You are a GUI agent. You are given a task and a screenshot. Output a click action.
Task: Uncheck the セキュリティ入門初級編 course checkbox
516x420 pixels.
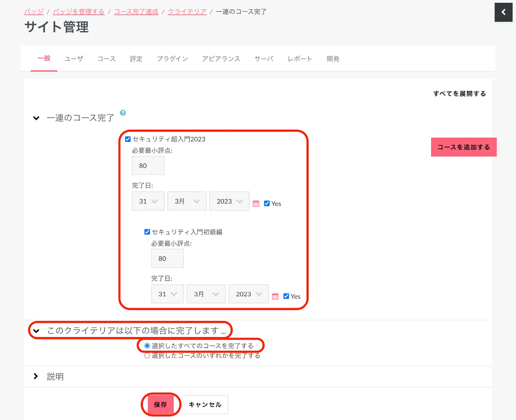tap(147, 232)
